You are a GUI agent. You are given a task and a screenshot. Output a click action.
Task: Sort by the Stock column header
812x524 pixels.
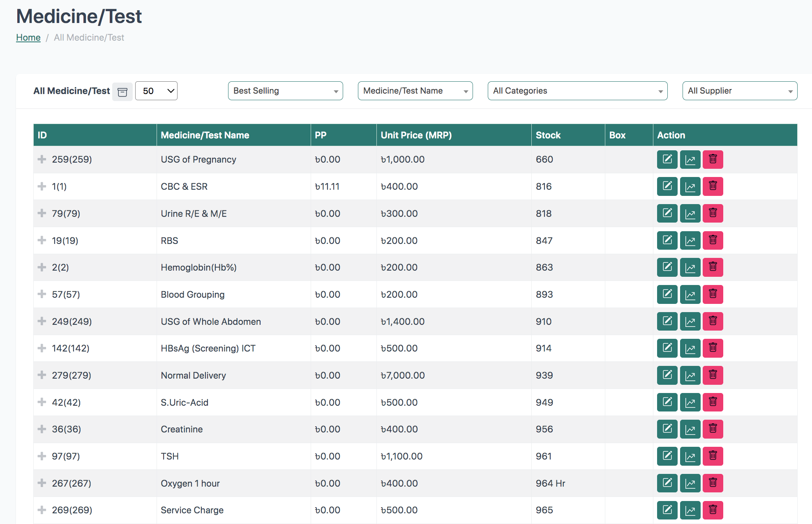coord(548,135)
